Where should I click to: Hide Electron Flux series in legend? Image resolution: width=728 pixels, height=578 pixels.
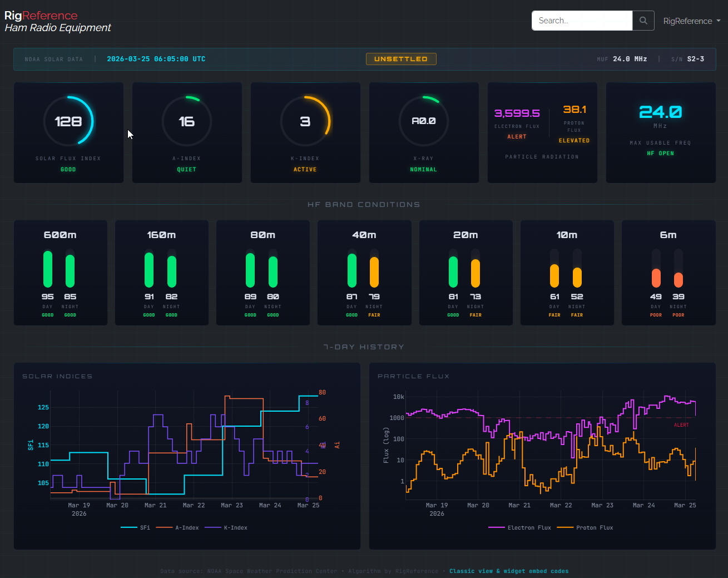click(520, 527)
